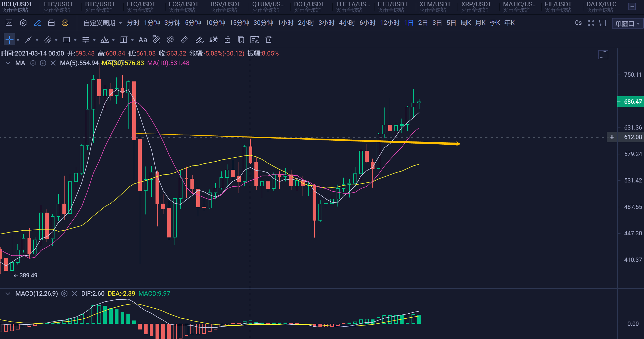This screenshot has height=339, width=644.
Task: Open the 单窗口 window layout dropdown
Action: [627, 24]
